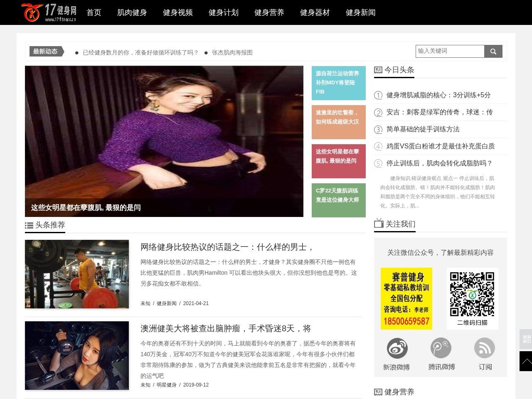
Task: Click the 今日头条 speech-bubble icon
Action: pos(377,70)
